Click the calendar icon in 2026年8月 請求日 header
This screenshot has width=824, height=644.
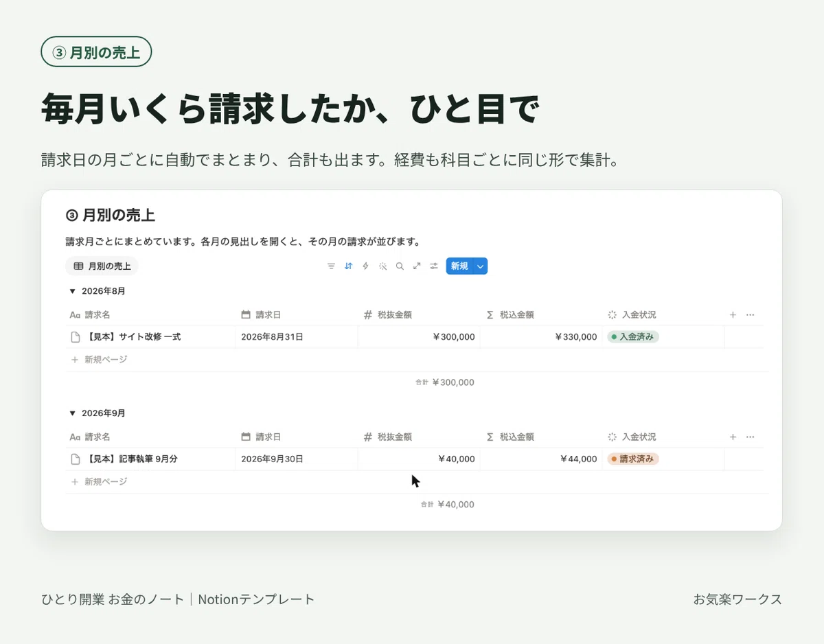click(246, 314)
